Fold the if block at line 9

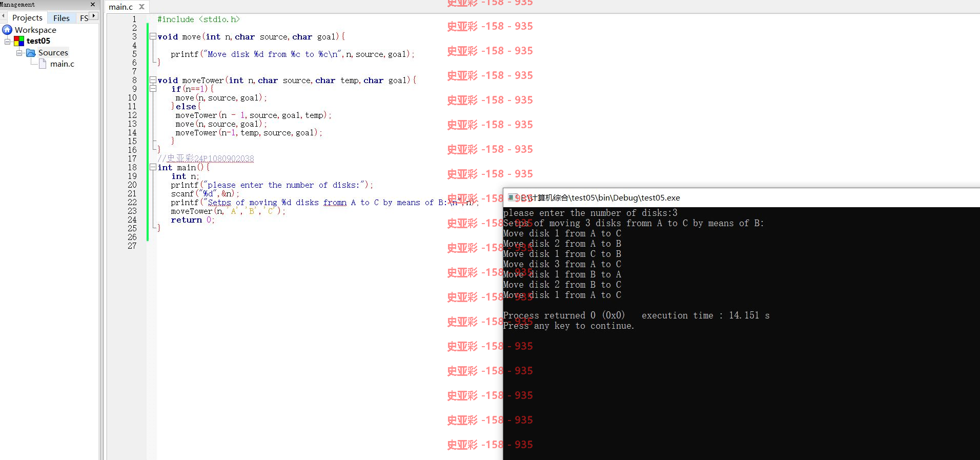click(153, 89)
